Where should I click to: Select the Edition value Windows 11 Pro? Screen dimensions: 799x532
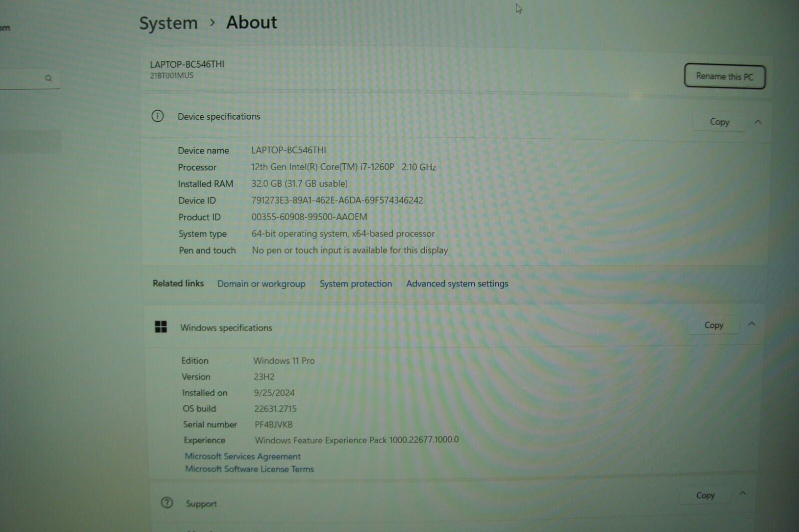(x=284, y=360)
